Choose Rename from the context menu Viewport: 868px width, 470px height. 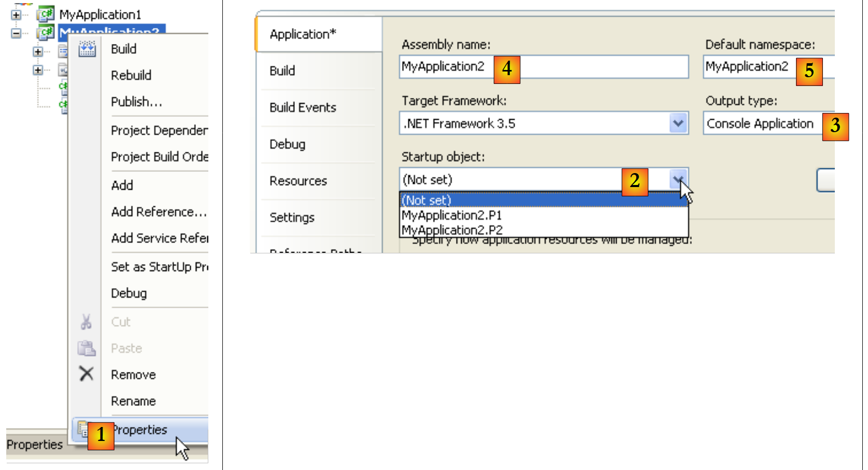133,401
